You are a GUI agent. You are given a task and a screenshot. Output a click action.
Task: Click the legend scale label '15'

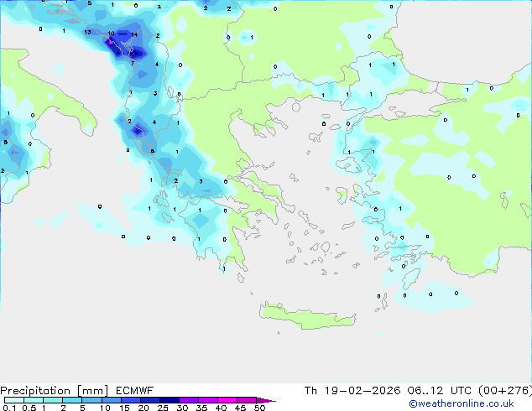point(124,408)
